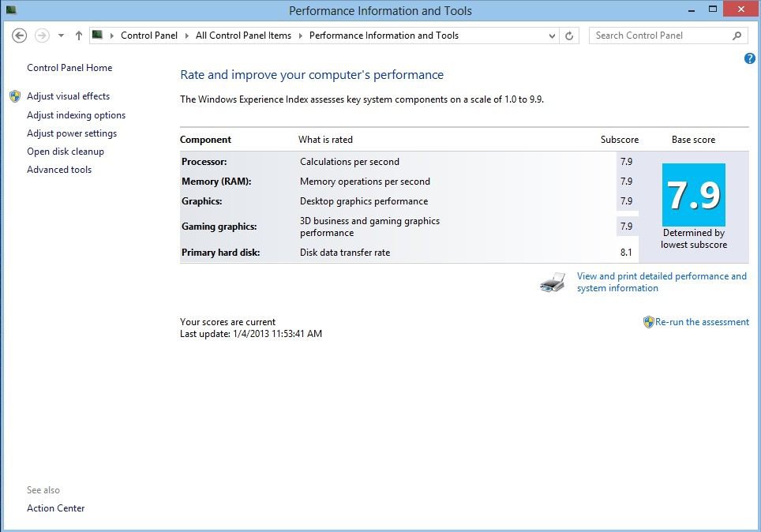The height and width of the screenshot is (532, 761).
Task: Select the Processor row label
Action: 204,162
